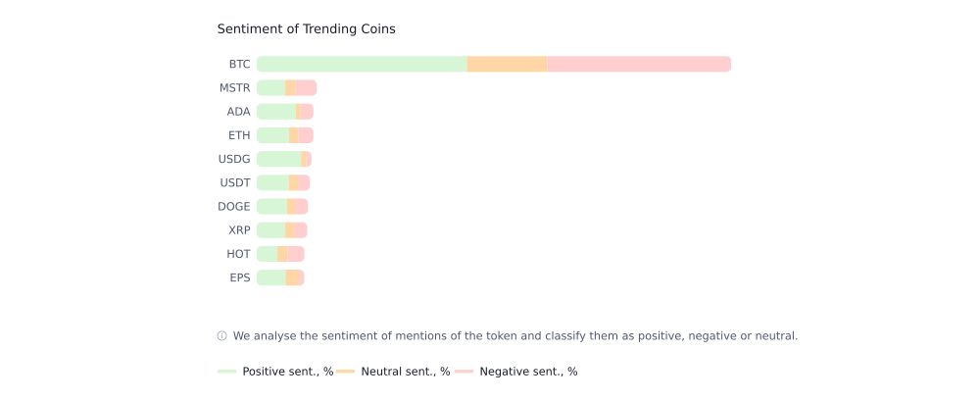
Task: Click the HOT sentiment bar
Action: pos(280,254)
